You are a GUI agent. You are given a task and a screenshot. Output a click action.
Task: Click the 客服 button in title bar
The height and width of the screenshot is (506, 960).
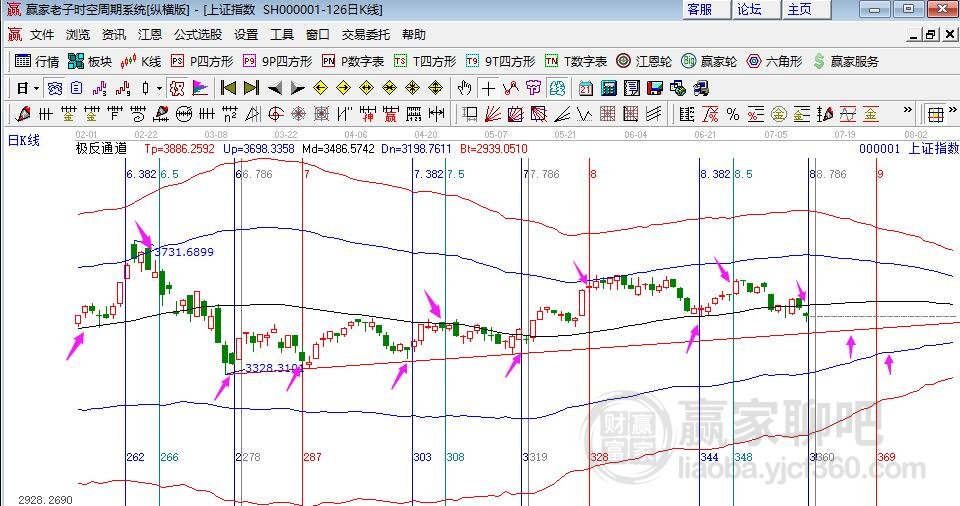[706, 9]
